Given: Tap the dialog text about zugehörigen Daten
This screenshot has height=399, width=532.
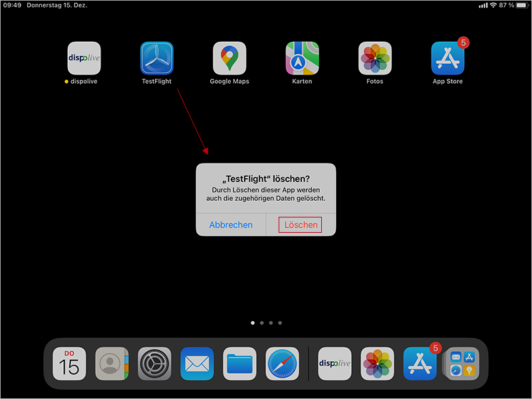Looking at the screenshot, I should (266, 194).
